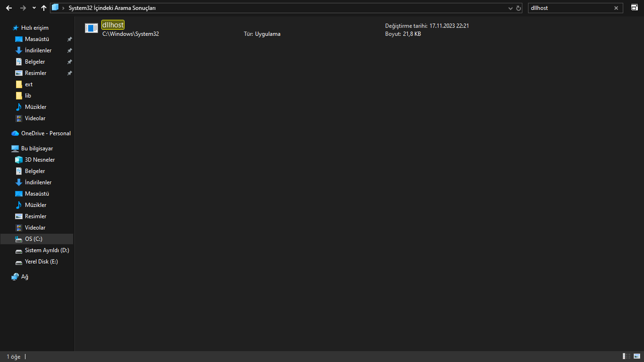Click the 'System32 İçindeki Arama Sonuçları' breadcrumb
644x362 pixels.
pyautogui.click(x=112, y=8)
